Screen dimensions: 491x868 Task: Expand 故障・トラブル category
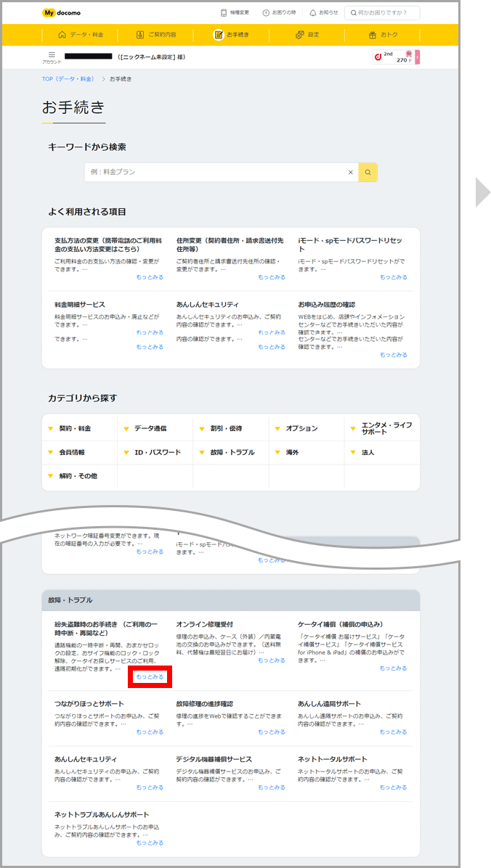coord(232,452)
